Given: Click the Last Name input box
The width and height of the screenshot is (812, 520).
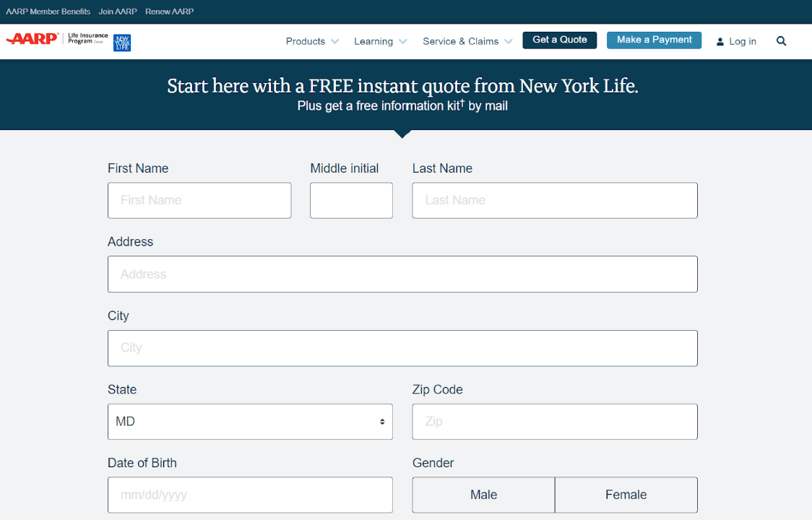Looking at the screenshot, I should coord(554,201).
